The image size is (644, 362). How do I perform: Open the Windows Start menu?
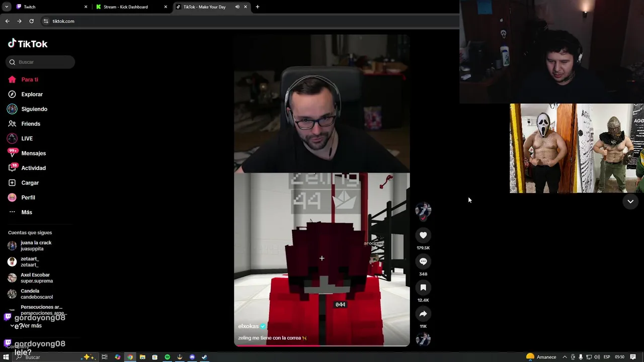coord(6,357)
